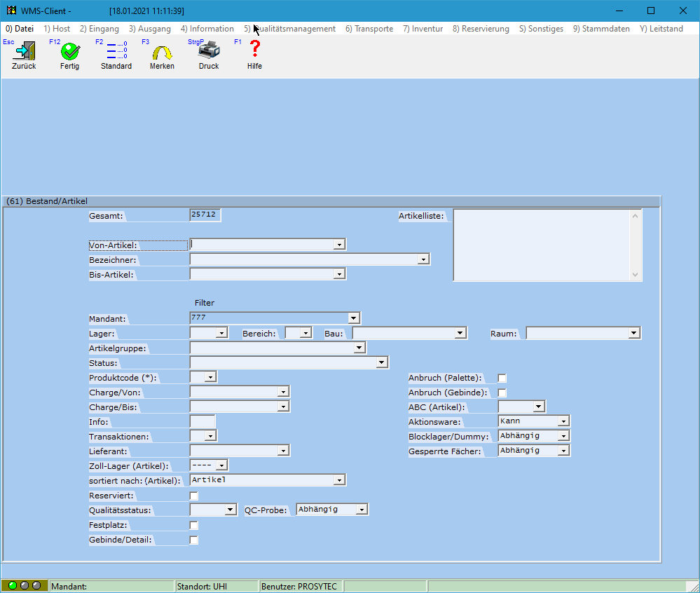Viewport: 700px width, 593px height.
Task: Open the Stammdaten menu
Action: 601,29
